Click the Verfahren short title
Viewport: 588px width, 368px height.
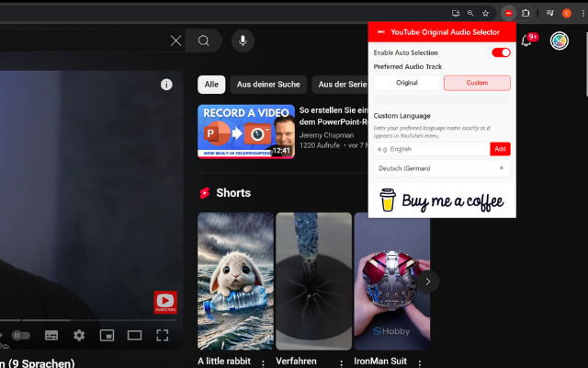coord(296,362)
